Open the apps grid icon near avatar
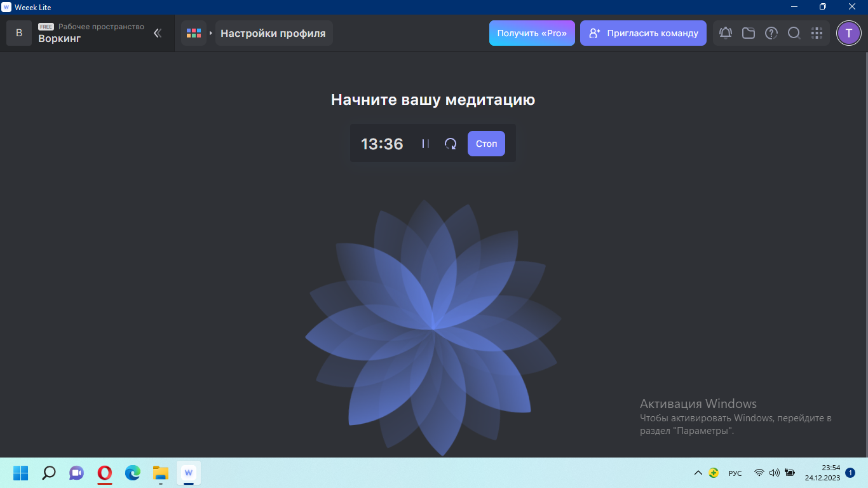Viewport: 868px width, 488px height. [817, 32]
